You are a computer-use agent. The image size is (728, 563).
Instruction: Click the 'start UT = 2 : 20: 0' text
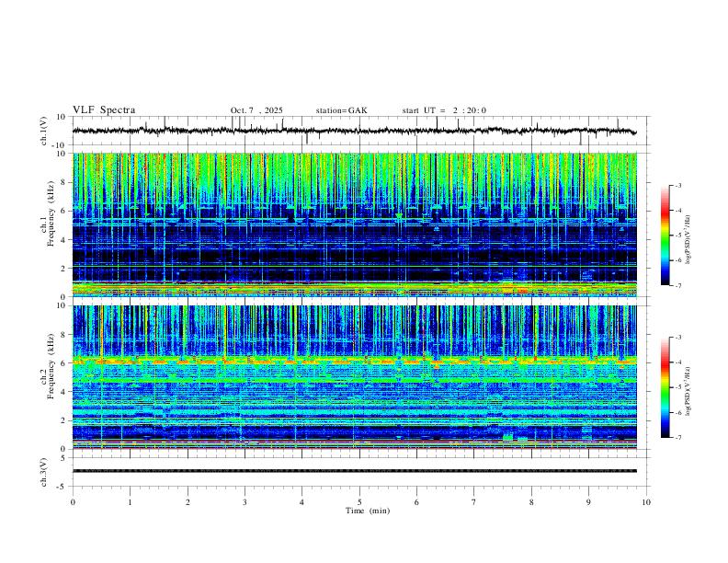coord(444,110)
